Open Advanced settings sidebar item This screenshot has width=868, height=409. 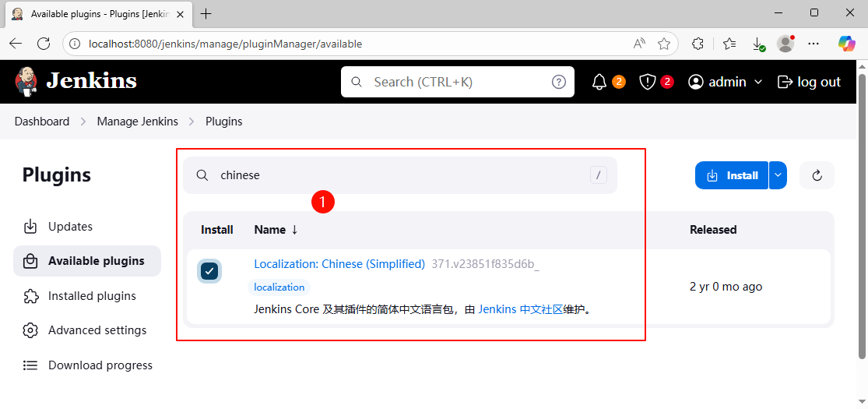[x=87, y=330]
